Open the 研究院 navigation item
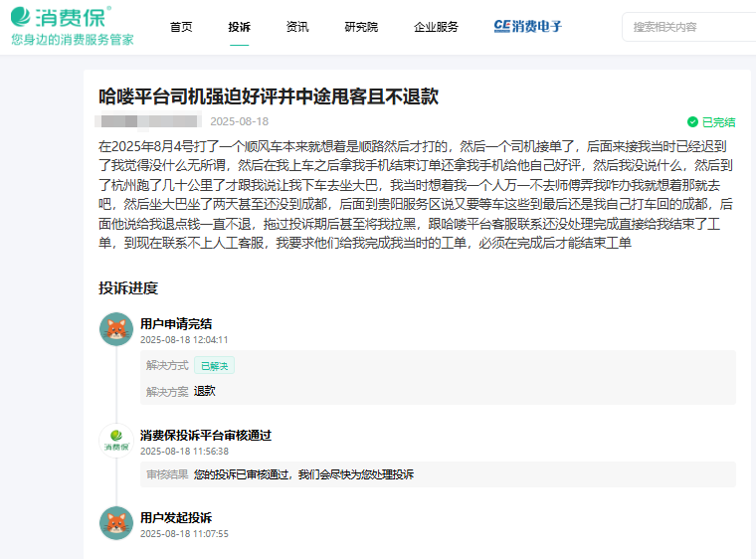 (361, 27)
